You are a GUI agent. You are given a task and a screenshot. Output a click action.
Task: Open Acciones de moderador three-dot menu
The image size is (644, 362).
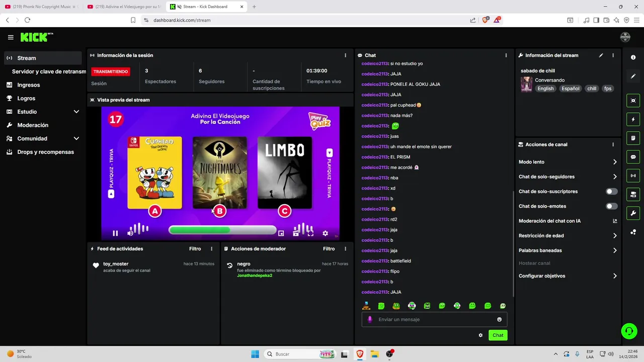(345, 249)
